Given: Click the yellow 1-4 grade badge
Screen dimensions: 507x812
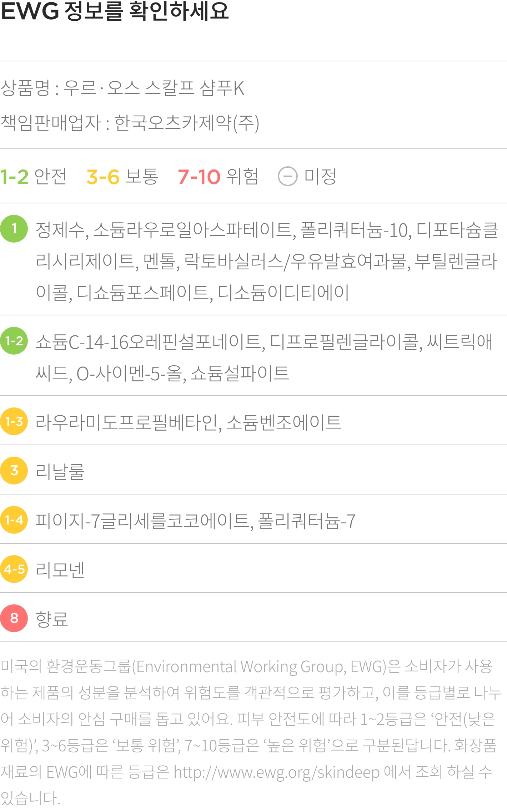Looking at the screenshot, I should click(x=14, y=520).
